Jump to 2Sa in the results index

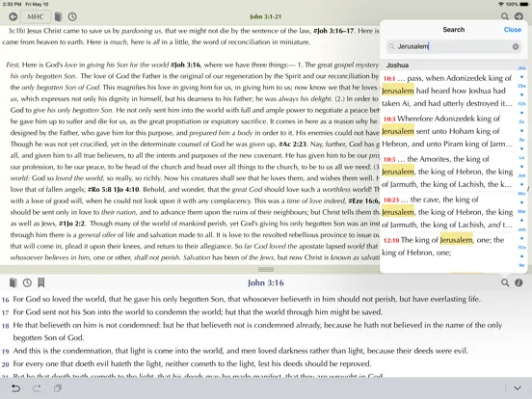coord(521,86)
